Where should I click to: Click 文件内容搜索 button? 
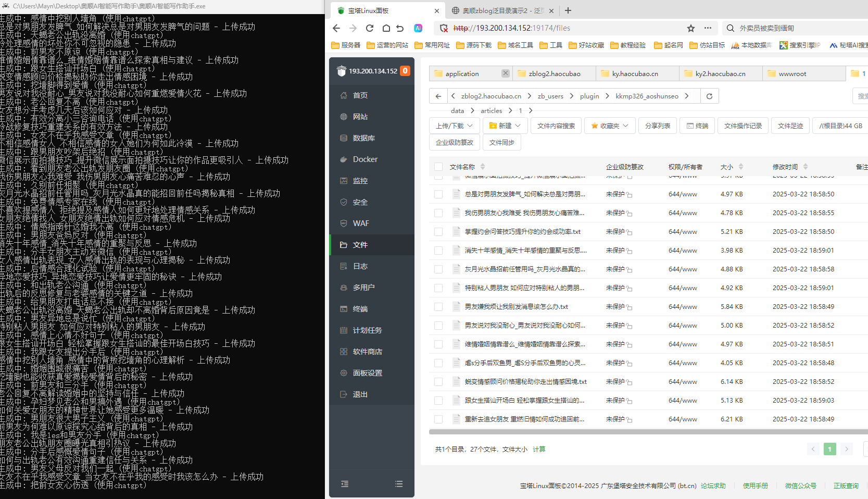coord(556,126)
